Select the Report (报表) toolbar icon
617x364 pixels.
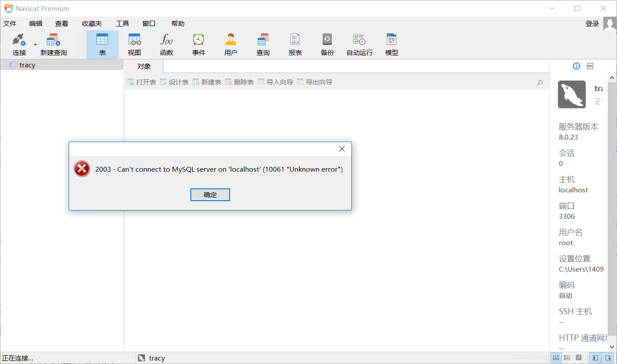click(x=295, y=44)
